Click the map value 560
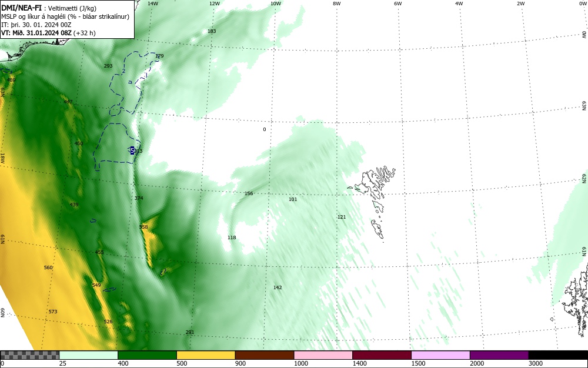The width and height of the screenshot is (588, 368). pos(48,267)
